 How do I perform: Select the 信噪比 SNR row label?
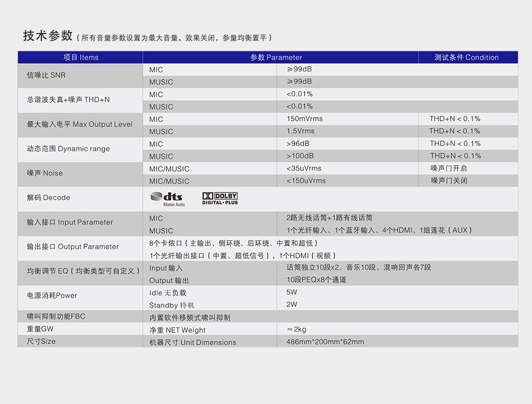(x=47, y=75)
